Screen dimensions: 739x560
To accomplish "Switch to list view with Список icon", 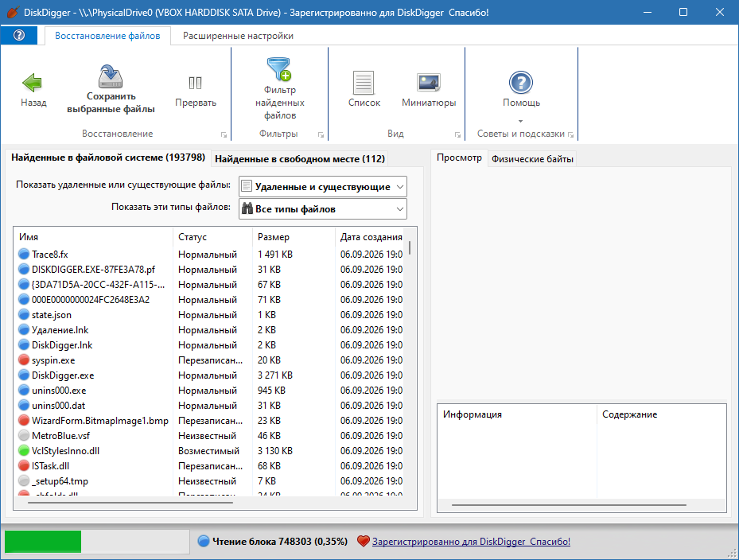I will (x=364, y=83).
